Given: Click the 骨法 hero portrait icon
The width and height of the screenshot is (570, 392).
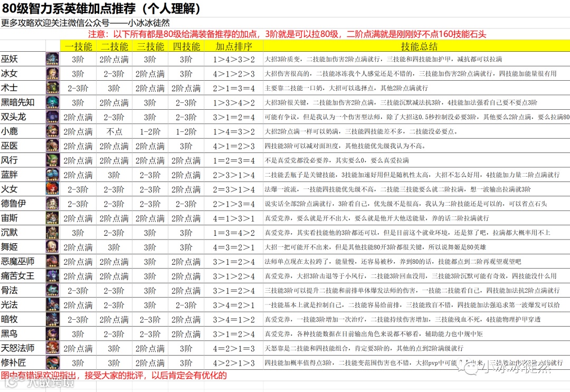Looking at the screenshot, I should click(x=52, y=290).
